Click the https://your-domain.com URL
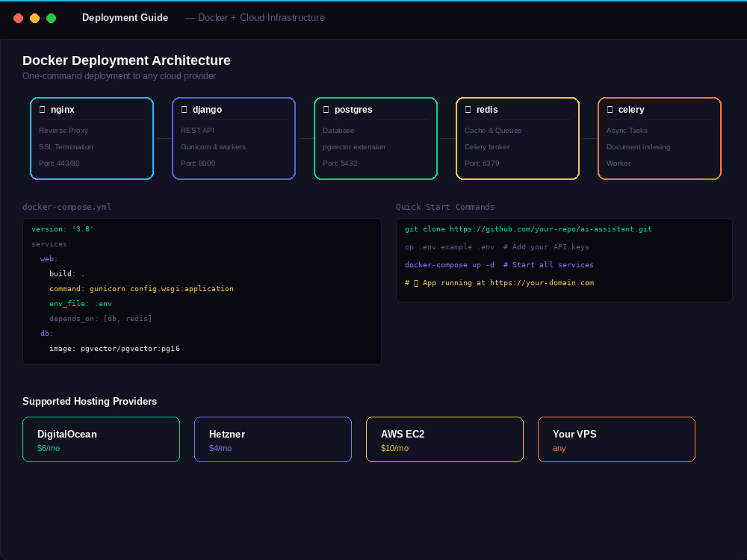The width and height of the screenshot is (747, 560). click(542, 283)
